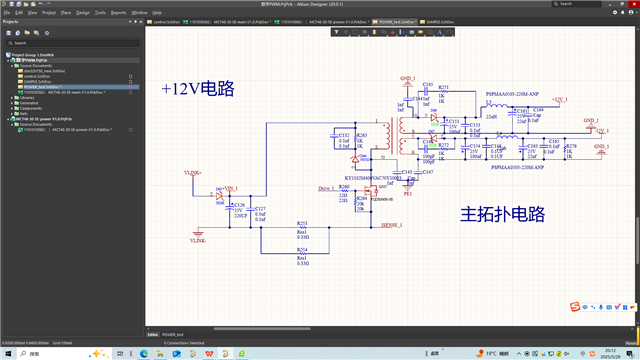Expand the Components folder
This screenshot has width=640, height=360.
(x=12, y=109)
